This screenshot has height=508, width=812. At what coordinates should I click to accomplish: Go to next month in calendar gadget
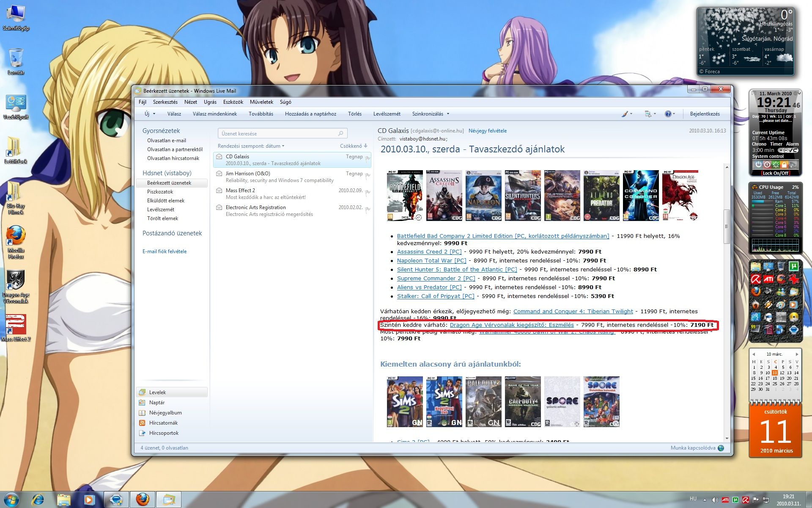click(x=797, y=354)
